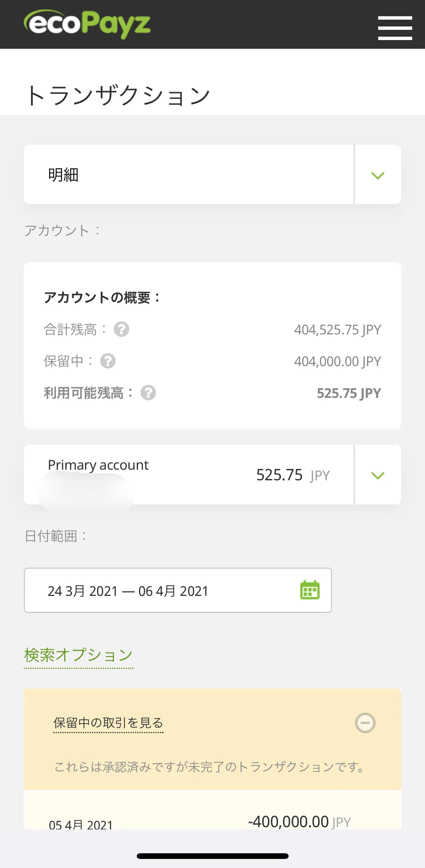Screen dimensions: 425x868
Task: Open the hamburger menu
Action: (x=395, y=28)
